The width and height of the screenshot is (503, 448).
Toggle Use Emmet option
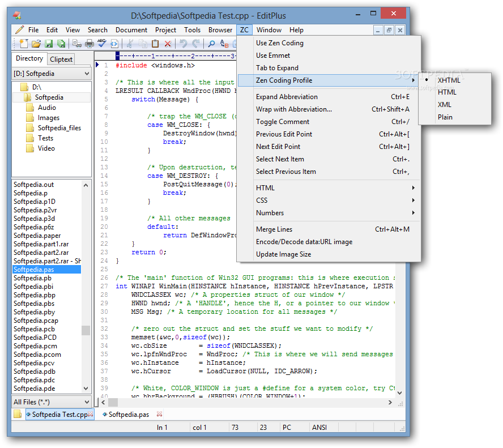[329, 56]
